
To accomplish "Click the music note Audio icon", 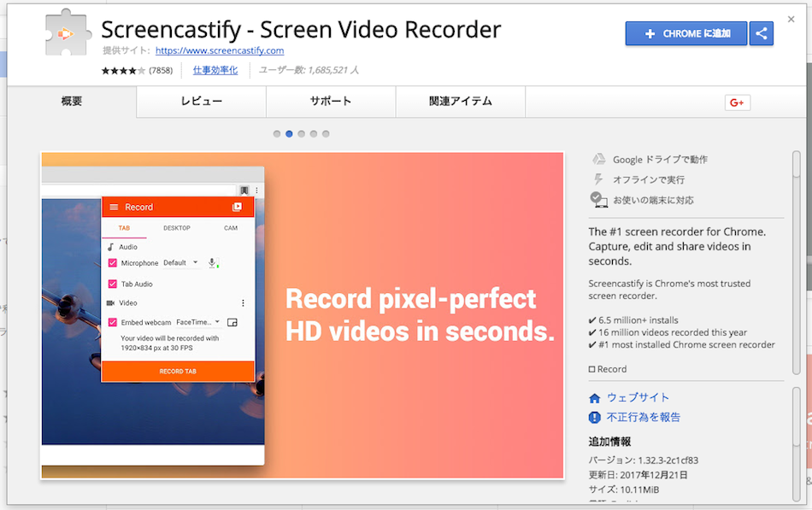I will (111, 247).
